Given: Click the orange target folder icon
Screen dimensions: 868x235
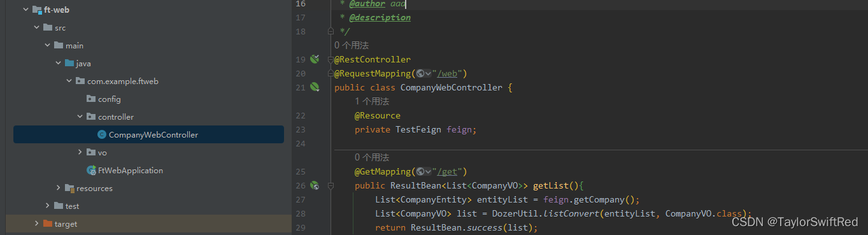Looking at the screenshot, I should pyautogui.click(x=48, y=224).
